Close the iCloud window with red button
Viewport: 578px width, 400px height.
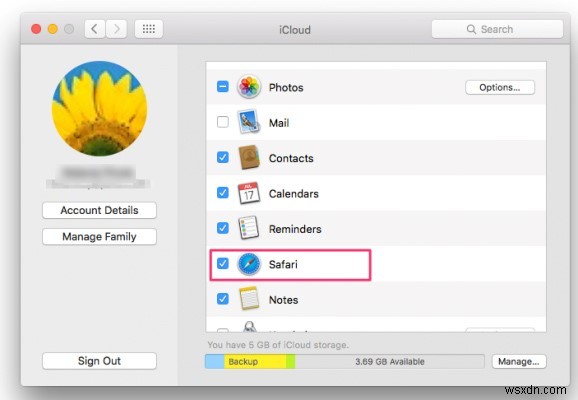(x=36, y=29)
